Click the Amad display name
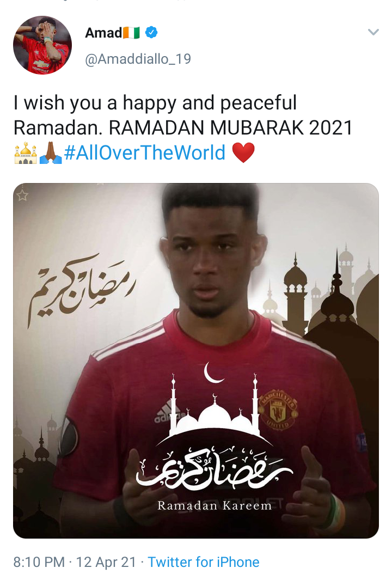The width and height of the screenshot is (392, 574). point(103,33)
